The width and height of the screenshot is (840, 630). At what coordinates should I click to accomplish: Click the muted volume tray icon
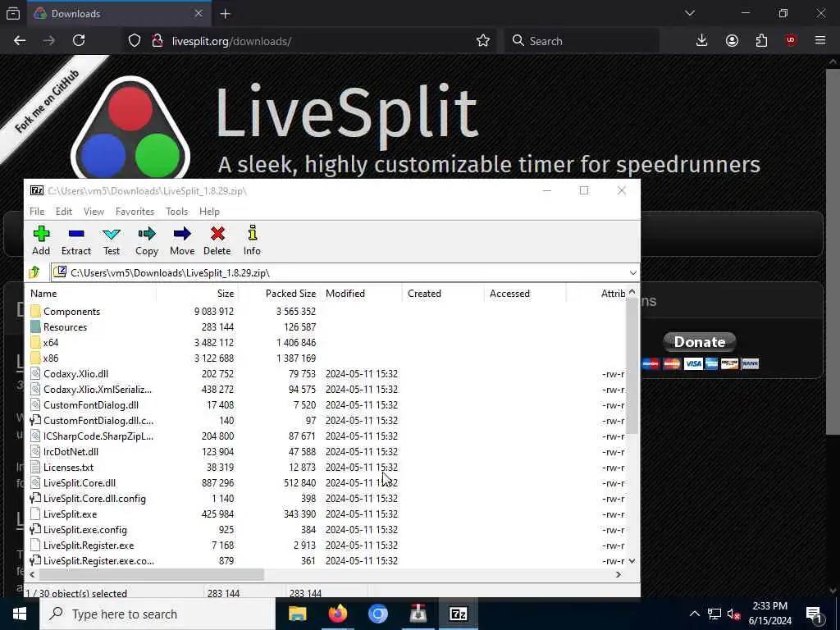point(733,614)
